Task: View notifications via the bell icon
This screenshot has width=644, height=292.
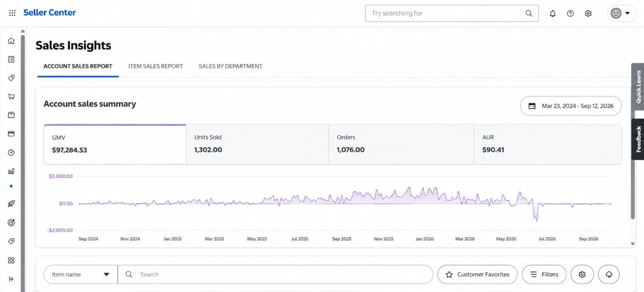Action: [553, 13]
